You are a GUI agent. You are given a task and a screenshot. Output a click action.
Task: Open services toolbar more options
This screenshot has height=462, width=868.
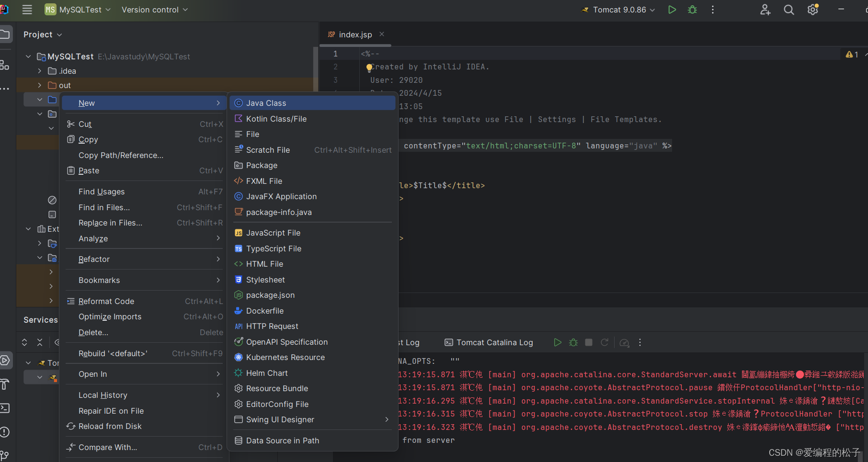click(x=640, y=342)
